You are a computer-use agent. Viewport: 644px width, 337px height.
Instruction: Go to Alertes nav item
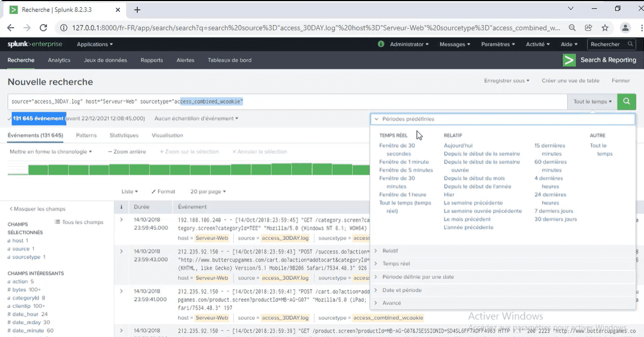[x=185, y=60]
